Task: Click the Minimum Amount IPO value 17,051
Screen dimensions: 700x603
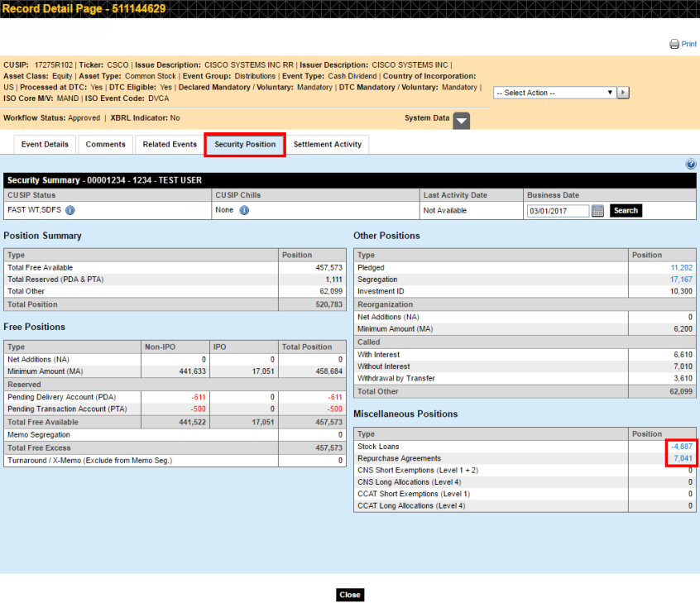Action: (263, 371)
